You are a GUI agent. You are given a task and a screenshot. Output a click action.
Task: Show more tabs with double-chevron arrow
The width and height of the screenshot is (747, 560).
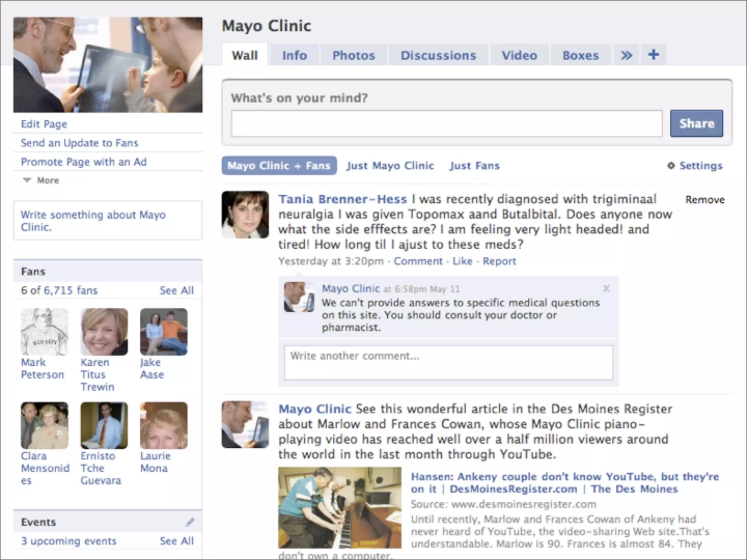click(x=626, y=55)
